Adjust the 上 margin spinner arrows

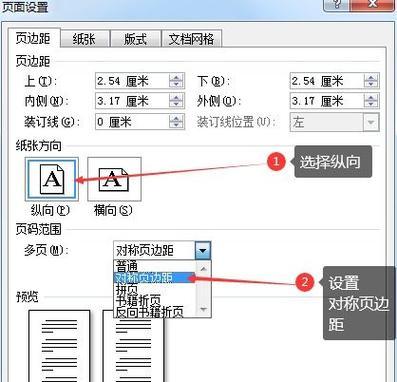177,81
